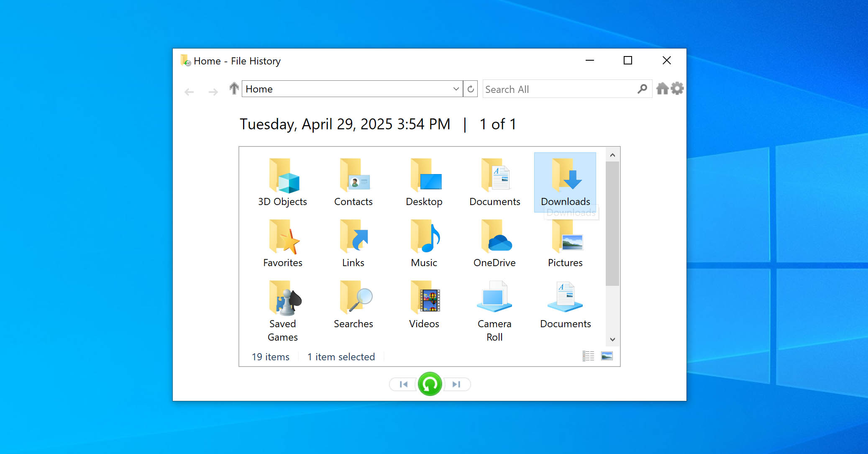
Task: Go to previous backup version
Action: tap(403, 384)
